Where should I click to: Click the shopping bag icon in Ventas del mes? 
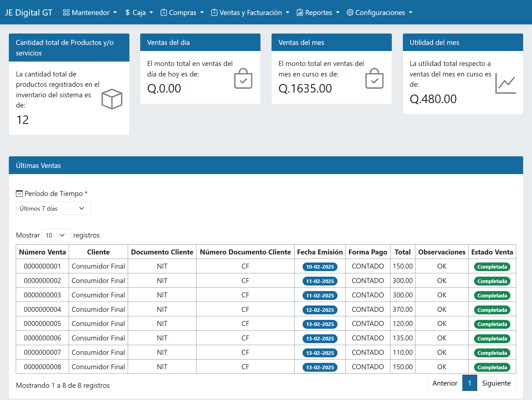point(374,78)
